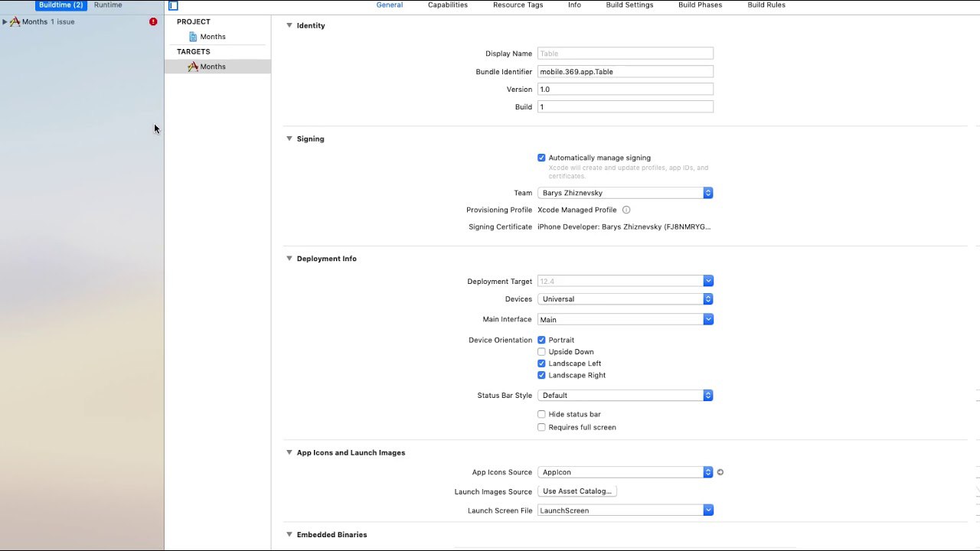Screen dimensions: 980x551
Task: Select the Buildtime (2) filter
Action: point(61,5)
